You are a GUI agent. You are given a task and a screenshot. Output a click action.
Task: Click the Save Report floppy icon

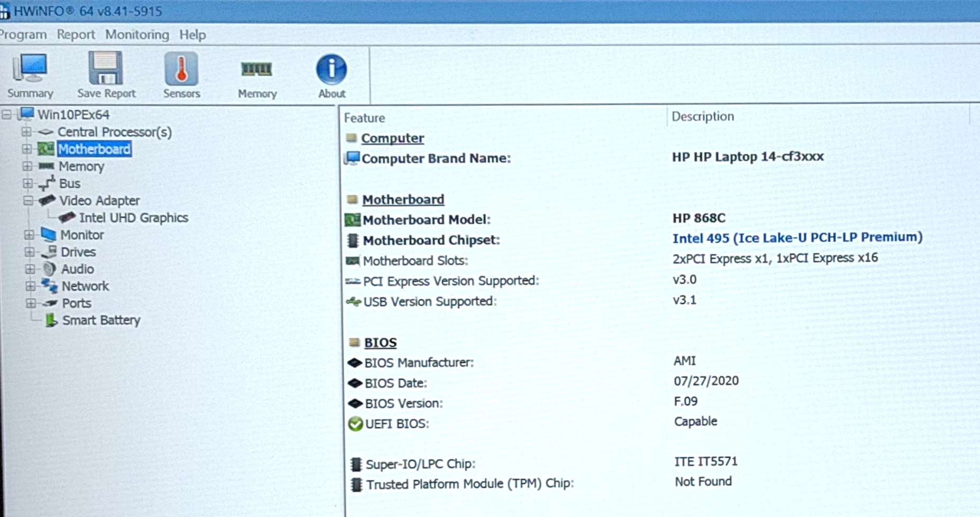tap(106, 68)
